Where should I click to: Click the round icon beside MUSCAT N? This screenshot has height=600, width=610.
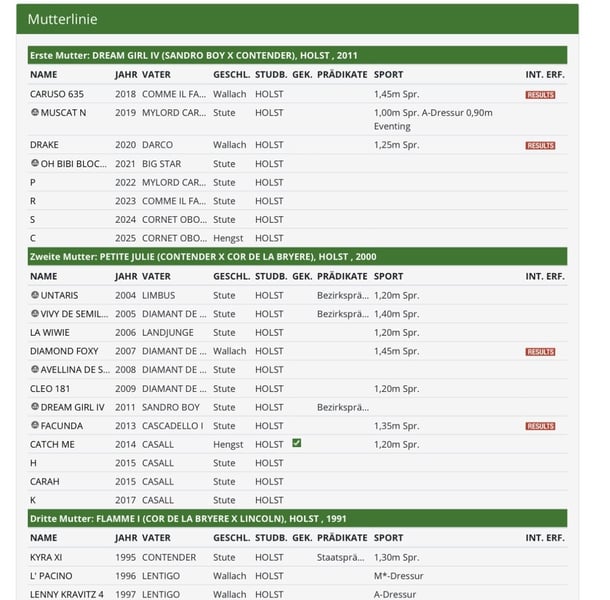pos(35,112)
